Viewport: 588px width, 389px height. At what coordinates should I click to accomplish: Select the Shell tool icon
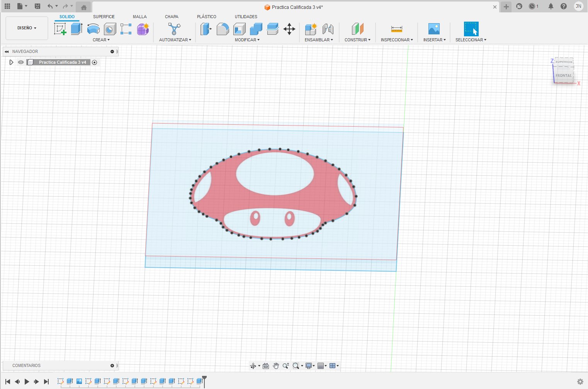[239, 29]
